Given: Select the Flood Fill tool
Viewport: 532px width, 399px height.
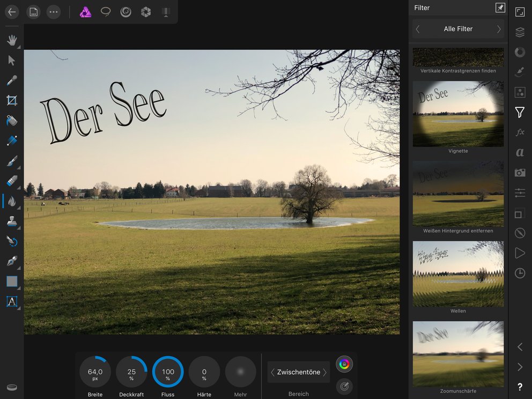Looking at the screenshot, I should click(x=12, y=121).
